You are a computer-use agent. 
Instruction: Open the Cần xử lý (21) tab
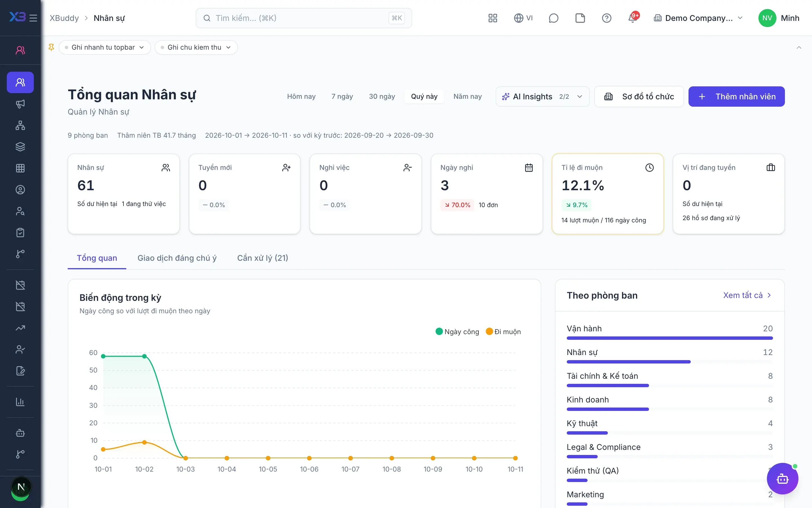pyautogui.click(x=263, y=258)
